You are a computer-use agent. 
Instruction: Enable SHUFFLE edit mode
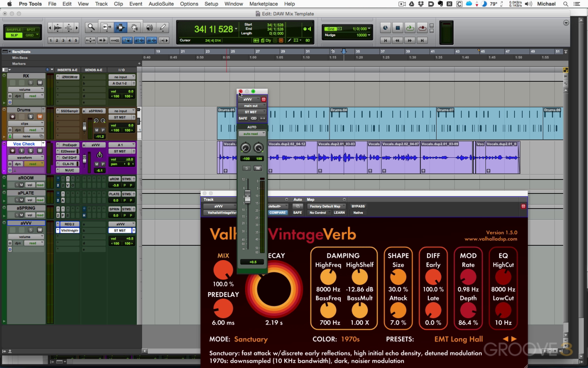click(14, 29)
